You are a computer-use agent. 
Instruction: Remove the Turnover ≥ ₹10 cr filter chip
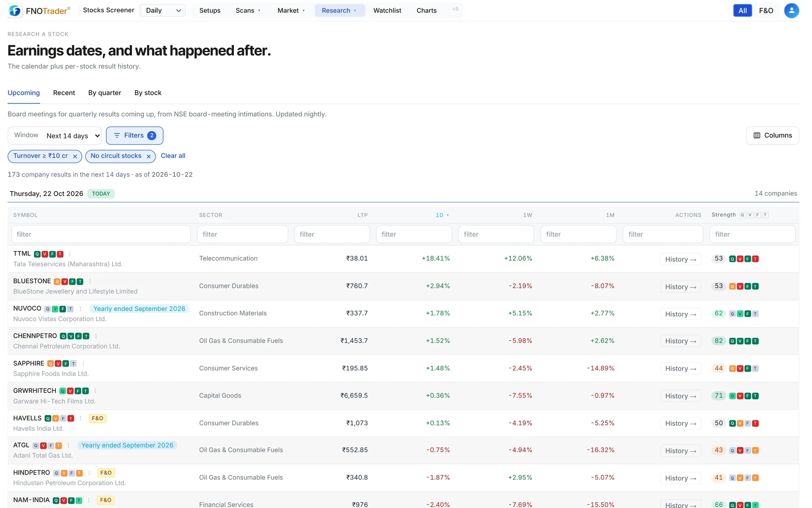(75, 156)
